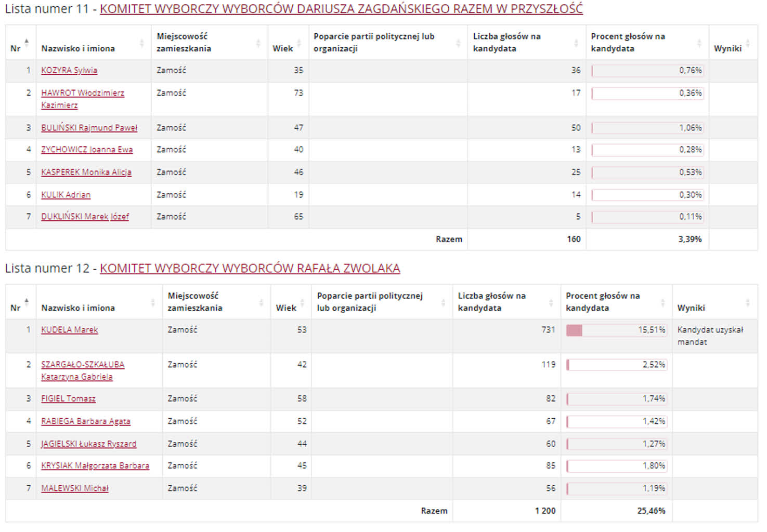The width and height of the screenshot is (767, 532).
Task: Sort List 11 by Miejscowość zamieszkania arrows
Action: pos(258,43)
